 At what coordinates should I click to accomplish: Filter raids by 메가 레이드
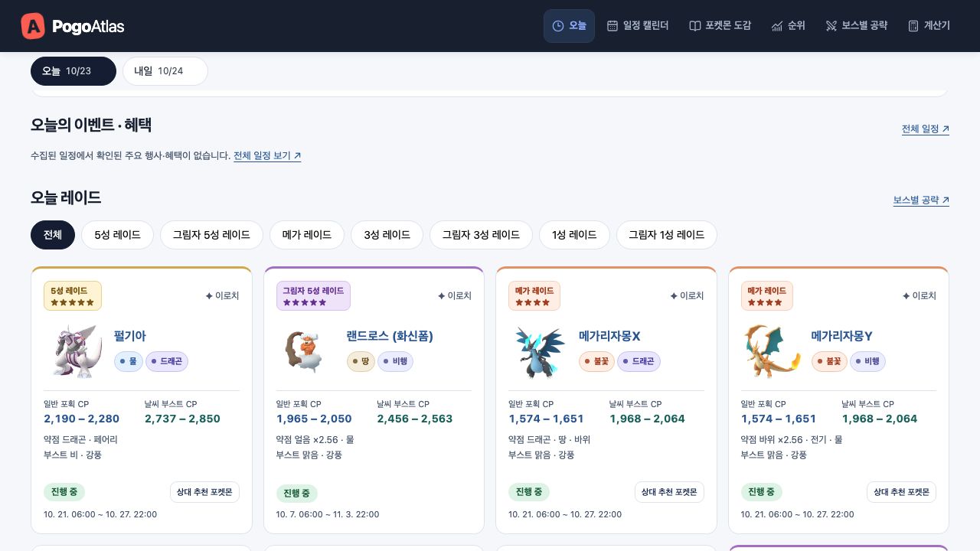point(307,235)
